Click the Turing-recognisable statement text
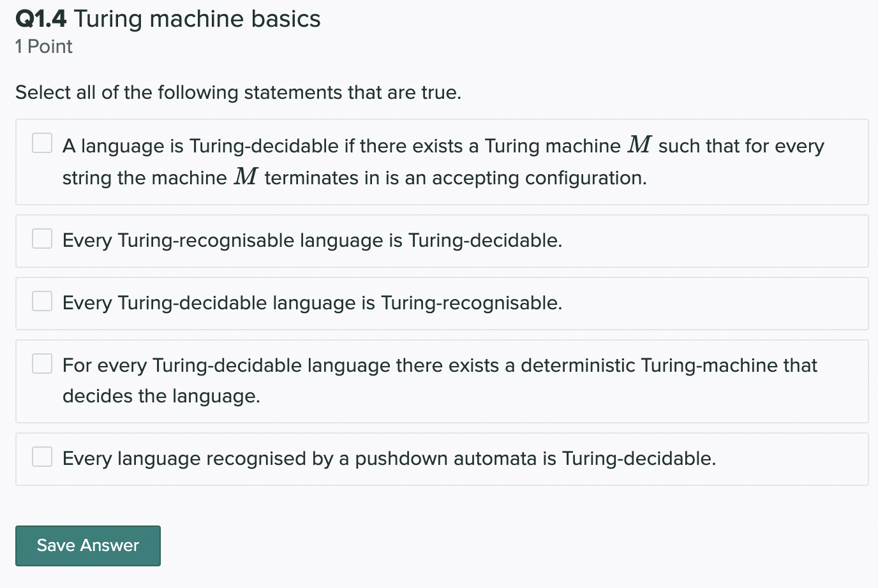The image size is (878, 588). tap(312, 240)
